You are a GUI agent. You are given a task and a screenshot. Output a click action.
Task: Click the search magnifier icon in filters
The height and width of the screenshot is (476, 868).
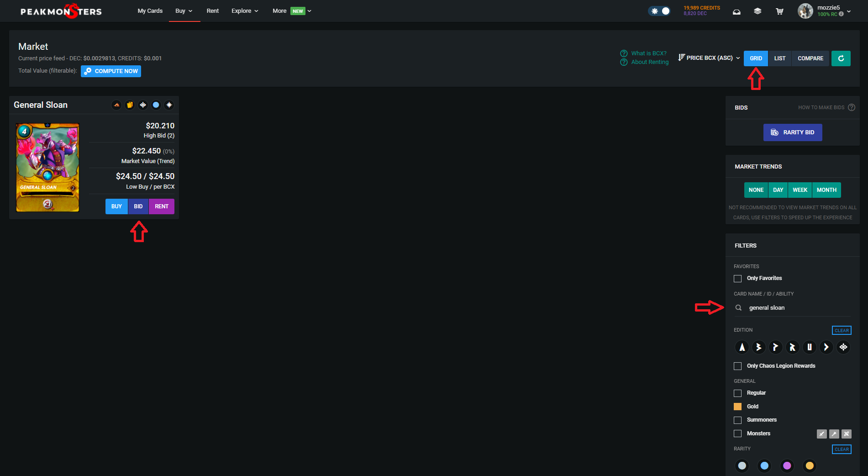pyautogui.click(x=738, y=308)
